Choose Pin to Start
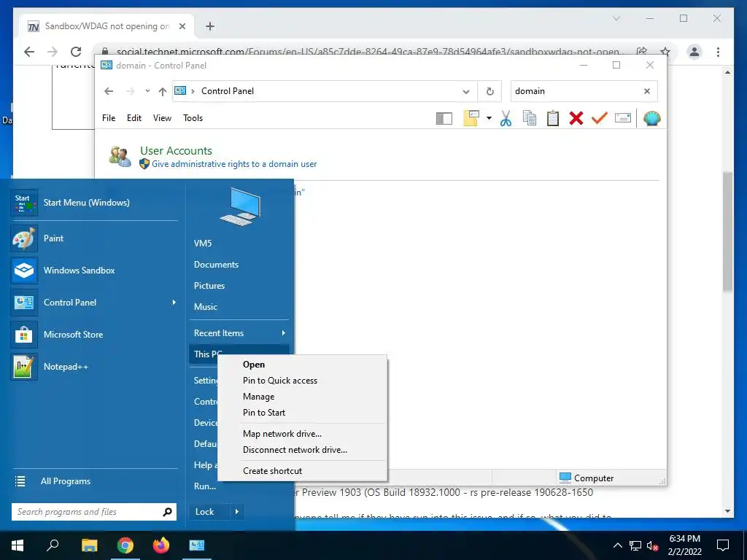The image size is (747, 560). tap(302, 413)
